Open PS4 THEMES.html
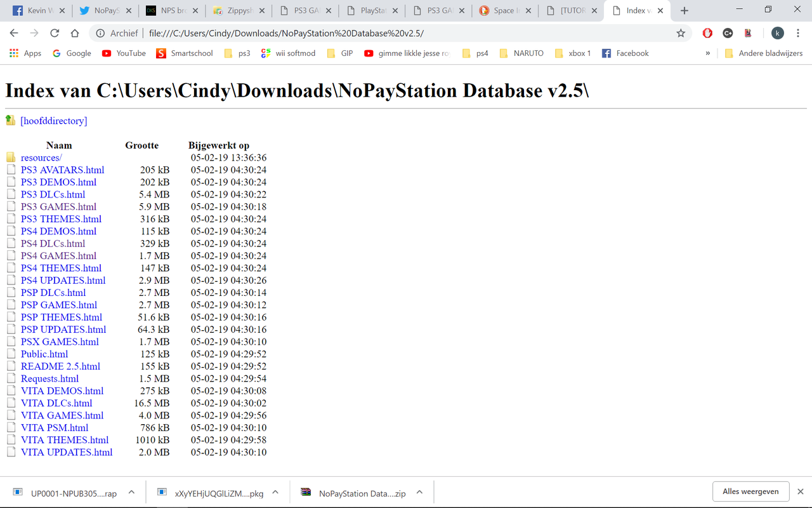This screenshot has height=508, width=812. click(61, 268)
